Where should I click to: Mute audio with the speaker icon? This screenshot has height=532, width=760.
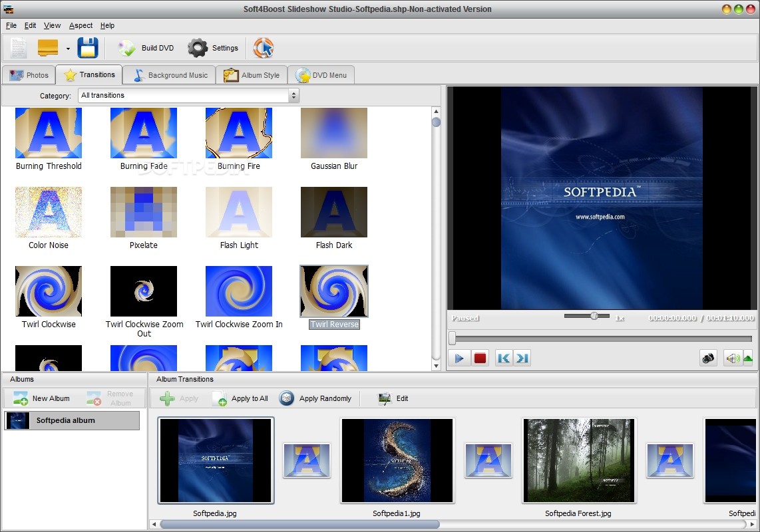[x=732, y=358]
